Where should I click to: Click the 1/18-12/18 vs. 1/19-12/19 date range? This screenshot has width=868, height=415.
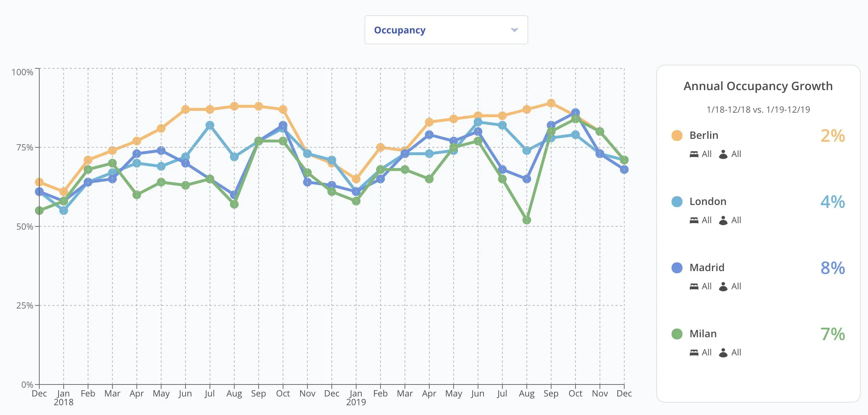[x=758, y=110]
